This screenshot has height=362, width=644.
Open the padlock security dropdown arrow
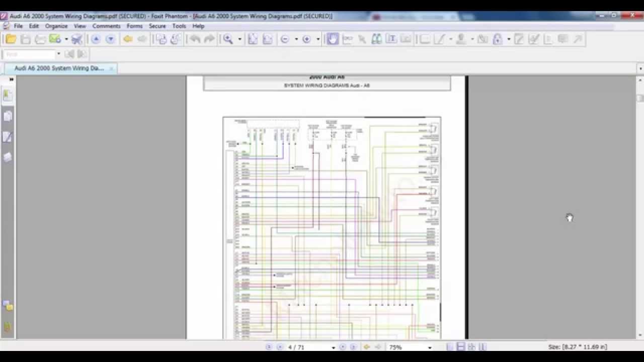[x=509, y=39]
